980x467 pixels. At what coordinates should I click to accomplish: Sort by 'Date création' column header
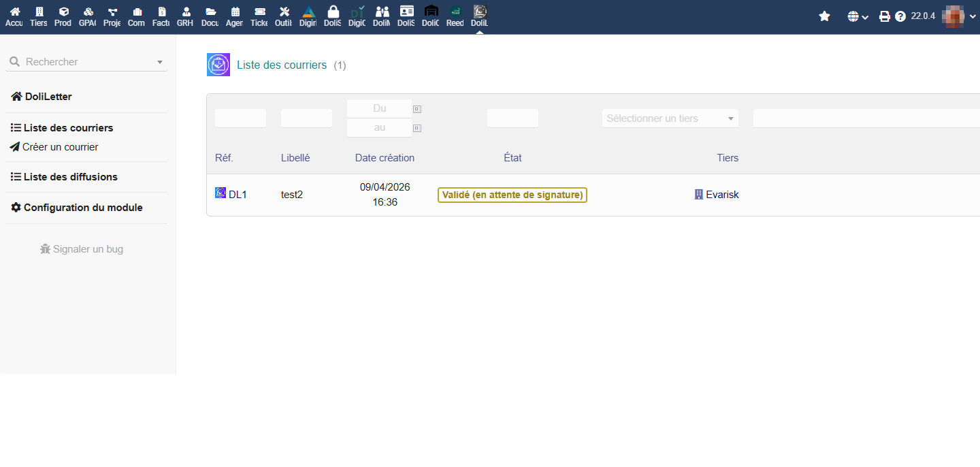pos(385,158)
